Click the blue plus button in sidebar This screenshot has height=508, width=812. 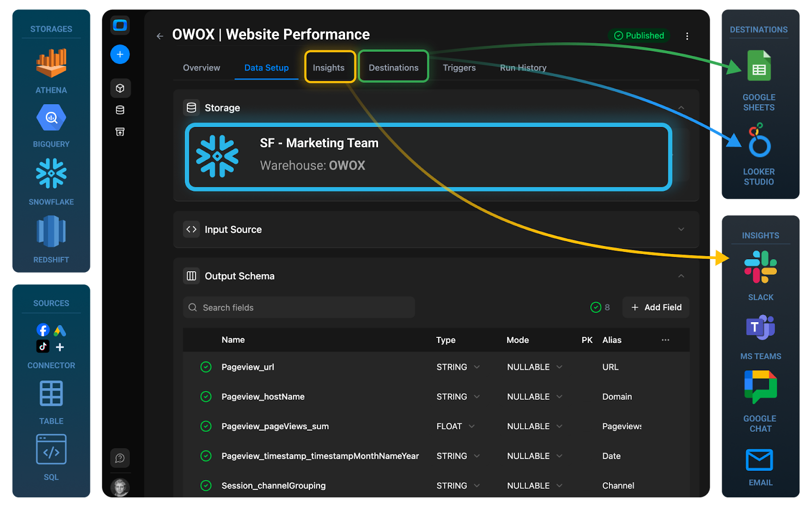(x=120, y=54)
